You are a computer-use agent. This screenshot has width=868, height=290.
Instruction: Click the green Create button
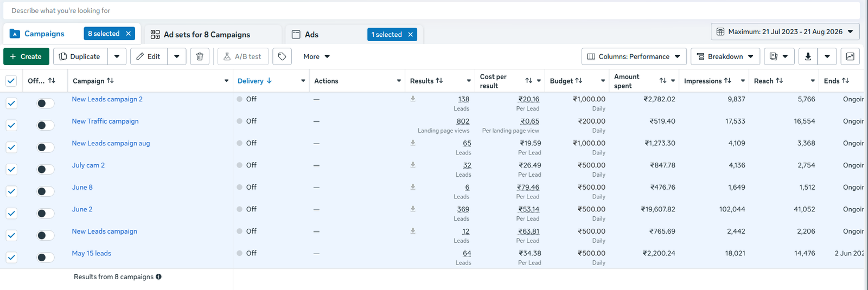coord(26,56)
